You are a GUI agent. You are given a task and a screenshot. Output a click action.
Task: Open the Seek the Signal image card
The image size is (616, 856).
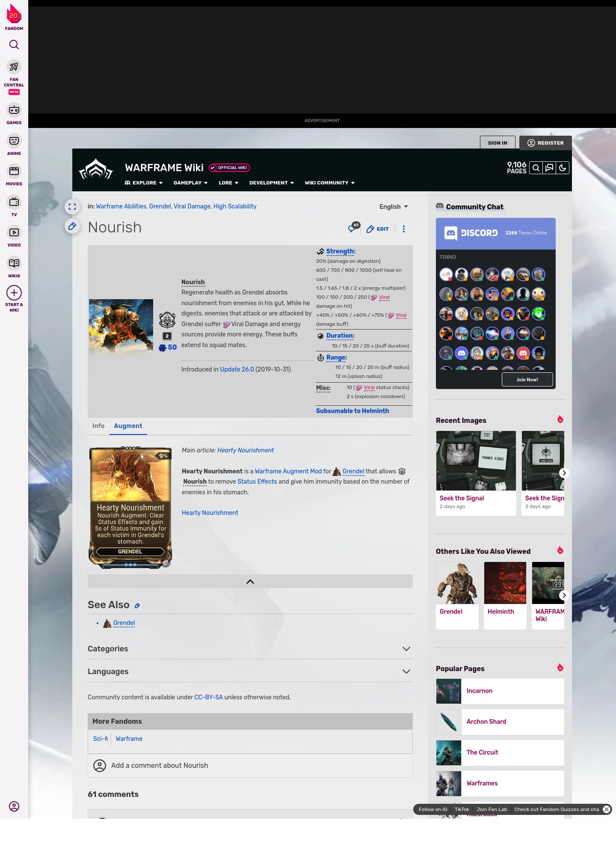point(476,473)
